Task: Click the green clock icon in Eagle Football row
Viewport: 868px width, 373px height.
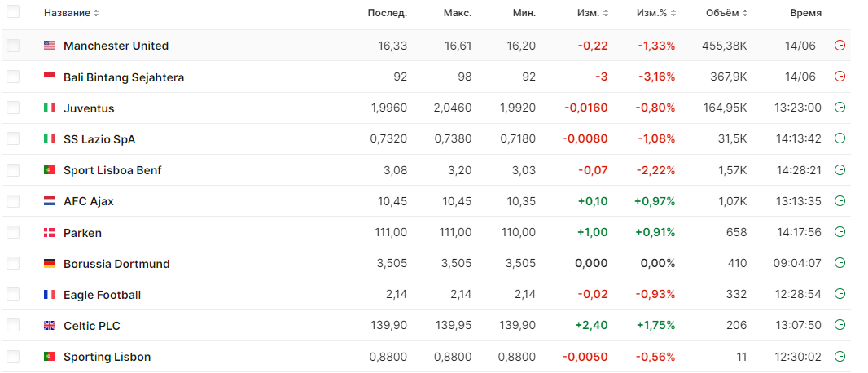Action: pos(840,294)
